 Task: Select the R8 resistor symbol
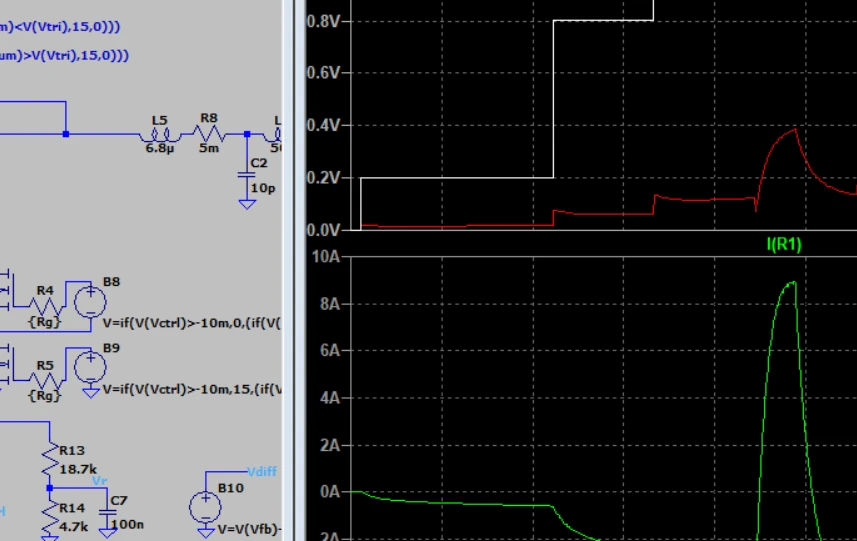(x=208, y=133)
